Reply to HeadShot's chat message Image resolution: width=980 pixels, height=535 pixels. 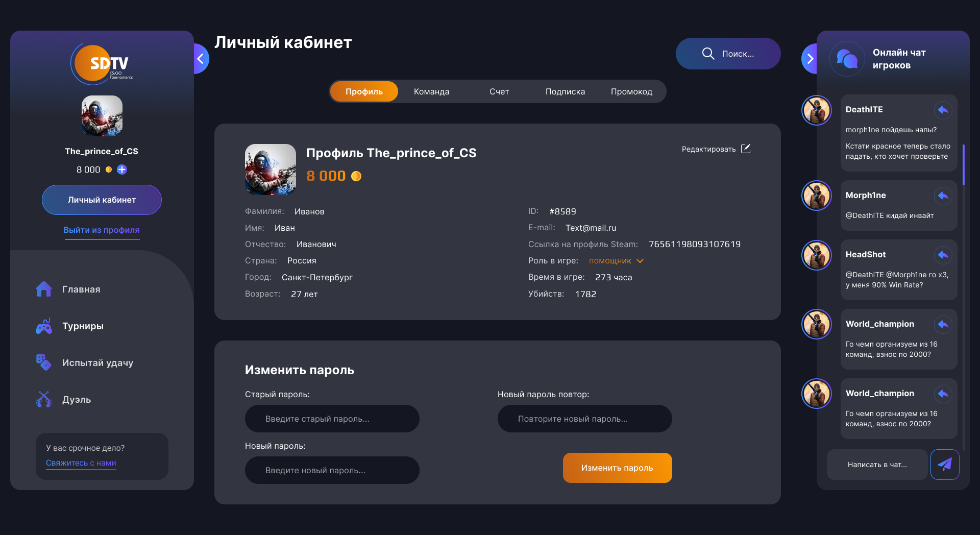point(943,255)
